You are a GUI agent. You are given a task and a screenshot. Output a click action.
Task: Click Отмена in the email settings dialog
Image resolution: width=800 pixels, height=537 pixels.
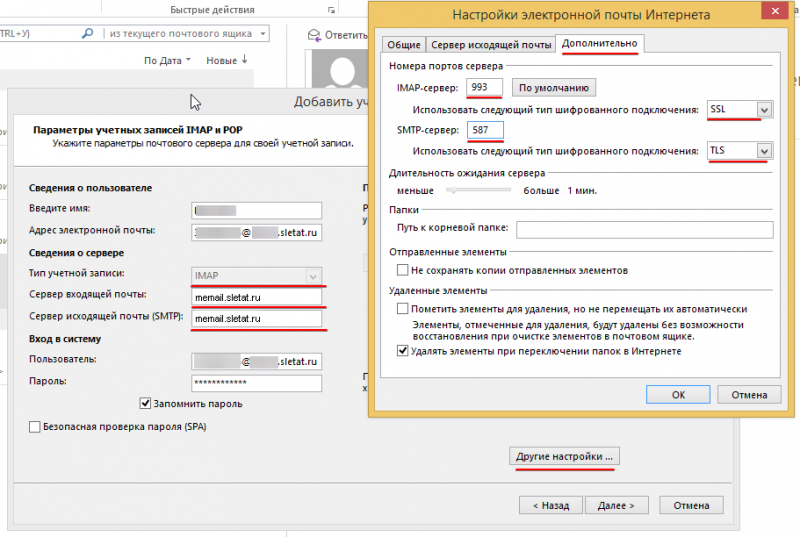[749, 395]
